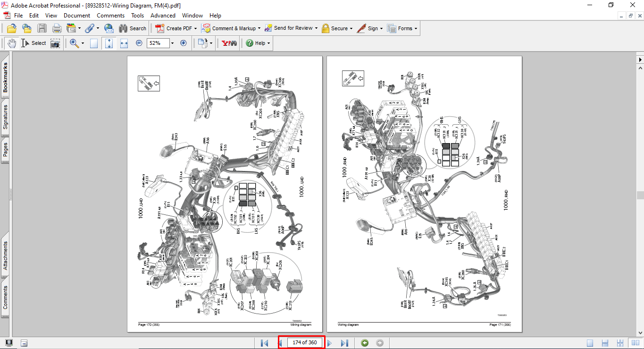Click the page number field showing 174 of 360
Screen dimensions: 644x349
[304, 343]
